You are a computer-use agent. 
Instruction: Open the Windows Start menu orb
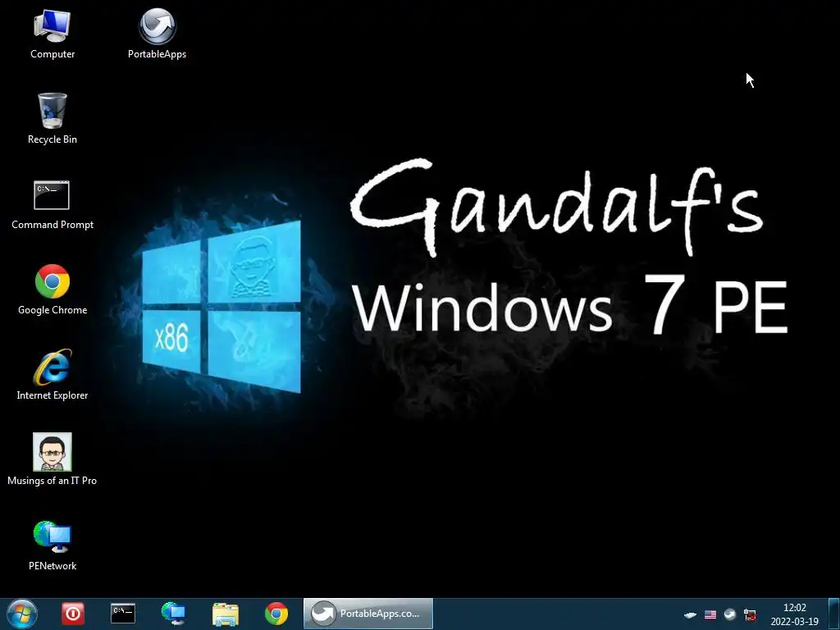click(x=22, y=614)
